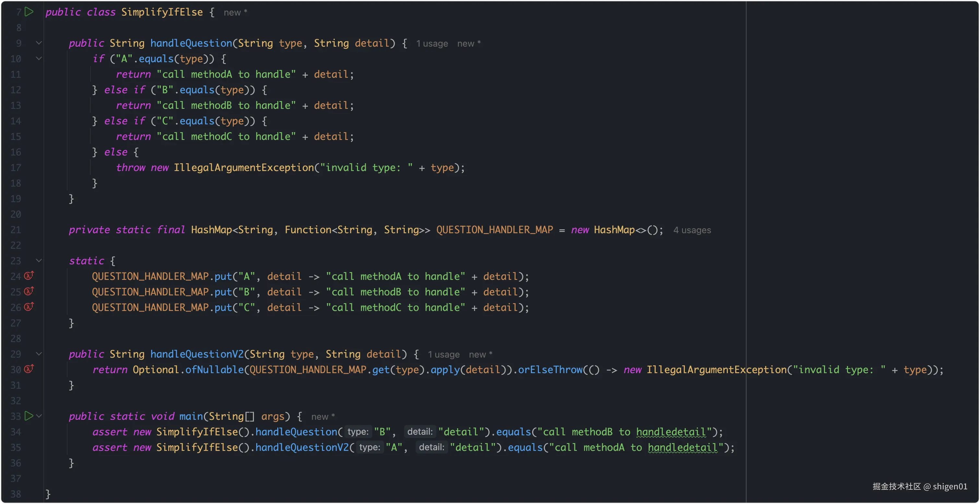
Task: Click the lambda gutter icon on line 26
Action: [x=29, y=306]
